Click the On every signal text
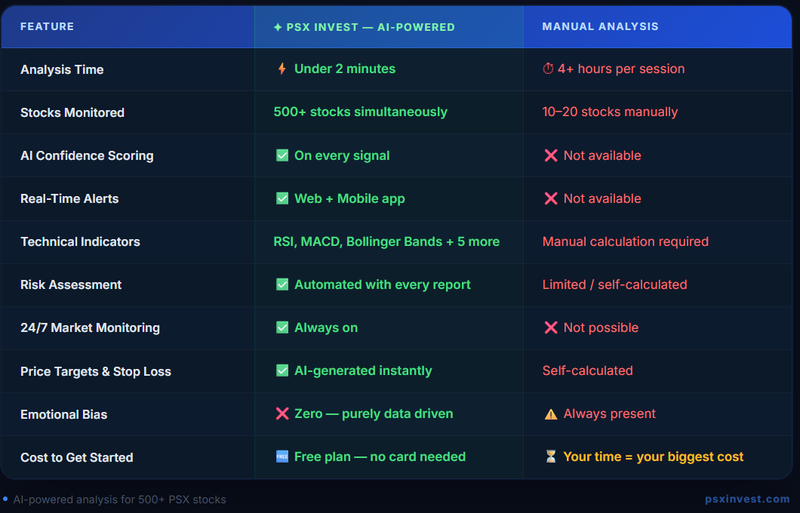The height and width of the screenshot is (513, 800). (x=342, y=156)
